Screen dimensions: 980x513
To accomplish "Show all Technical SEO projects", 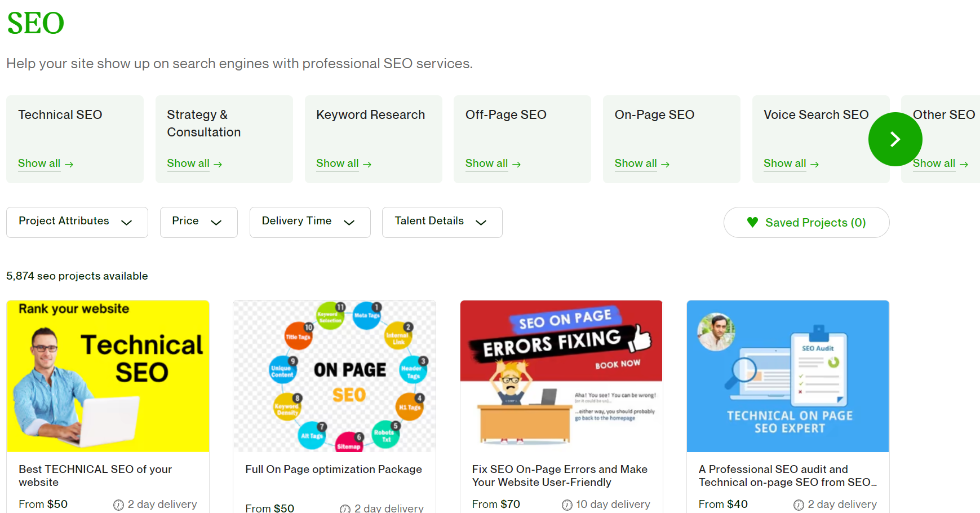I will tap(39, 163).
